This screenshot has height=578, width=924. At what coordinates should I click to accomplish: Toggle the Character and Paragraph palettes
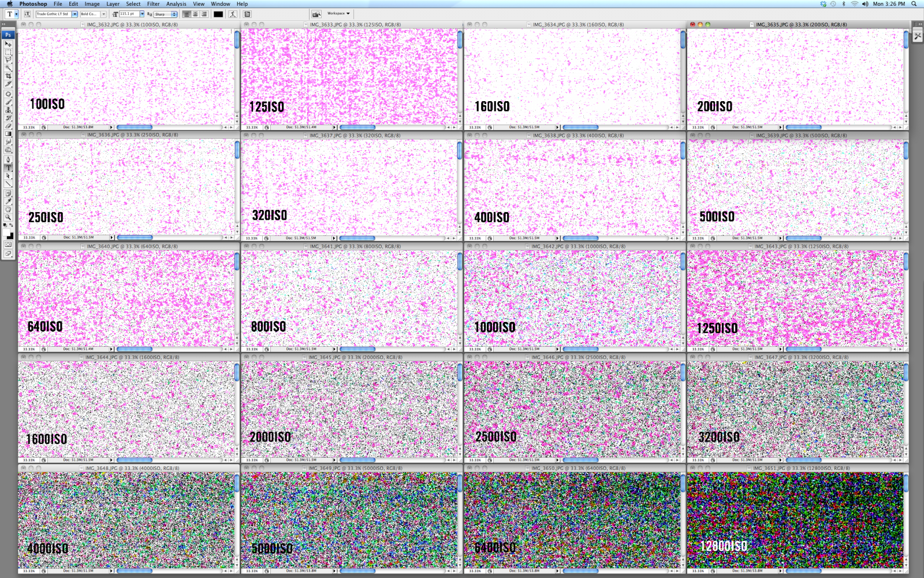[x=247, y=13]
